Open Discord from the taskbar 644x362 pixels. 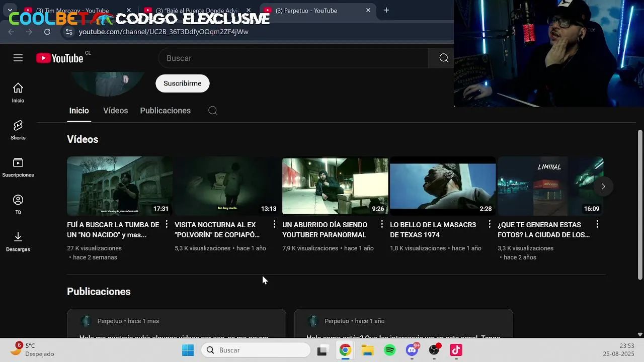coord(413,350)
